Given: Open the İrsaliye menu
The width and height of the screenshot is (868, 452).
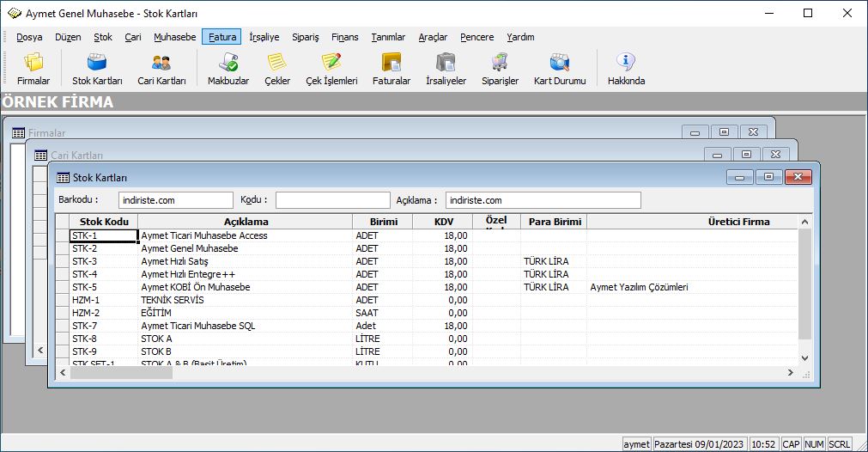Looking at the screenshot, I should click(264, 37).
